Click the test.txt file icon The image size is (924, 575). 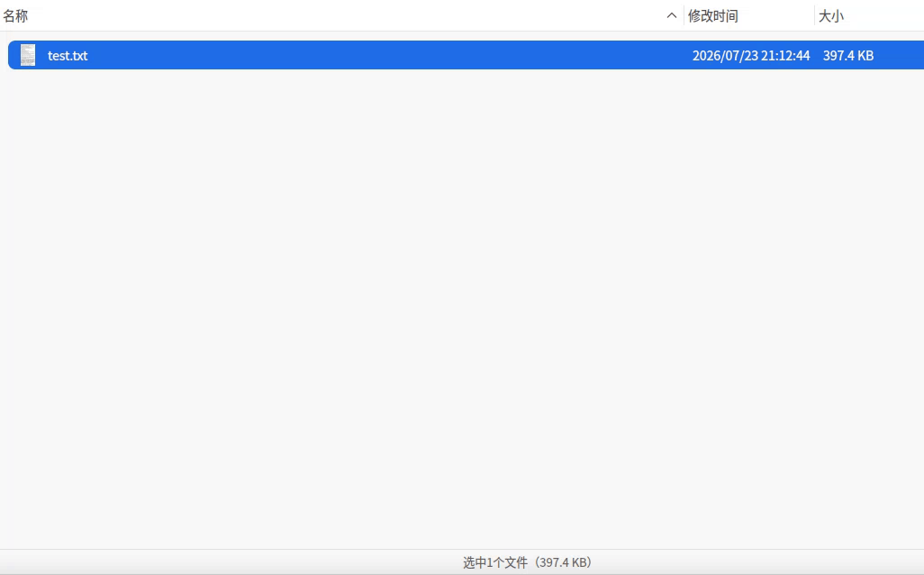[x=28, y=55]
